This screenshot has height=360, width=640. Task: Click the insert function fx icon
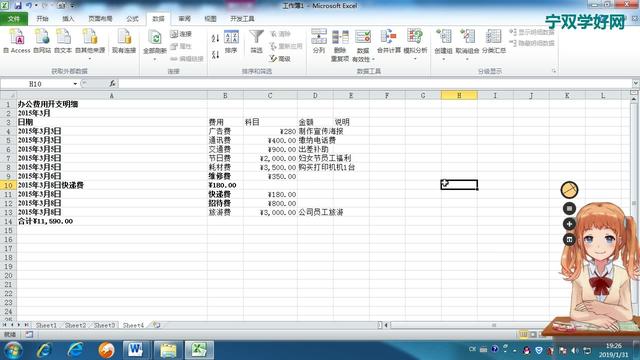click(112, 84)
